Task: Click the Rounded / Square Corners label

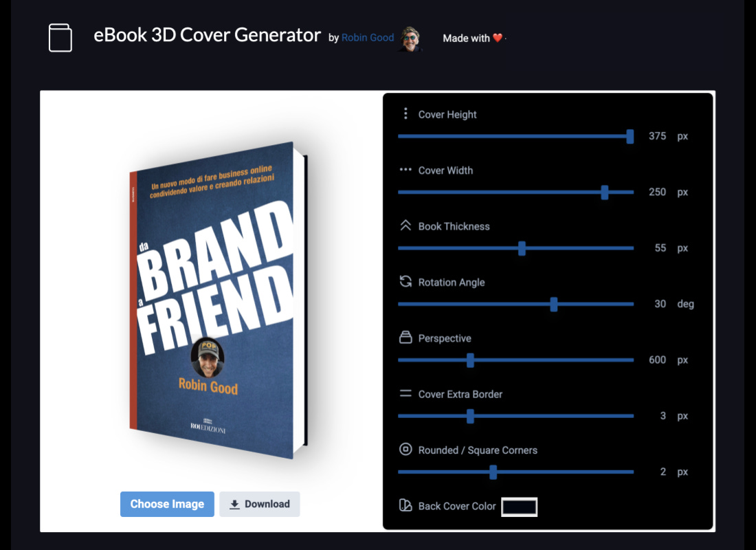Action: pos(478,450)
